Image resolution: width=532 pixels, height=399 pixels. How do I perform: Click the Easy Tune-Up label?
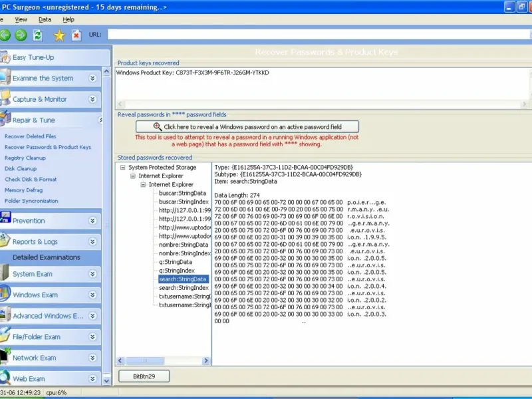click(x=33, y=57)
